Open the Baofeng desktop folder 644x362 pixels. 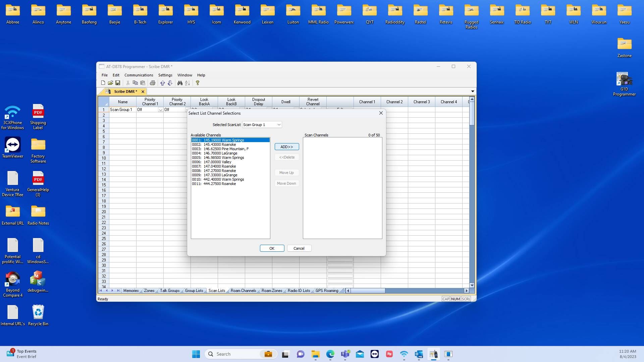[89, 14]
